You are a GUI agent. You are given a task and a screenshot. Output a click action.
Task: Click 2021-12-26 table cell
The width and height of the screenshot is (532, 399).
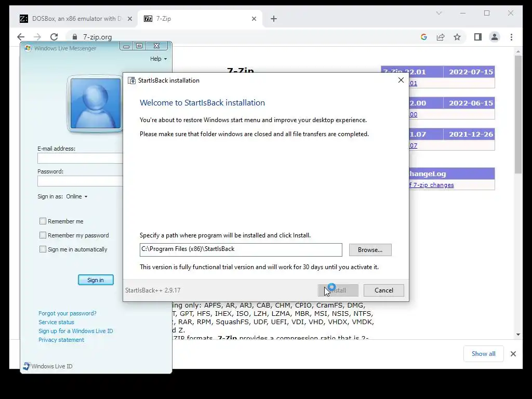pyautogui.click(x=469, y=135)
